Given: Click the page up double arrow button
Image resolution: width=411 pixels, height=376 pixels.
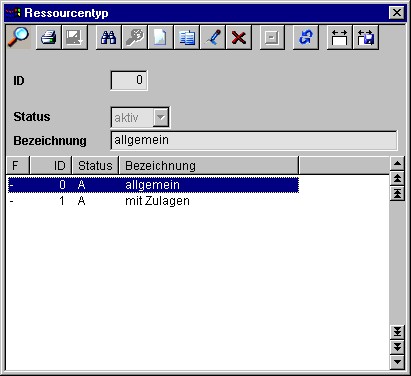Looking at the screenshot, I should pos(397,178).
